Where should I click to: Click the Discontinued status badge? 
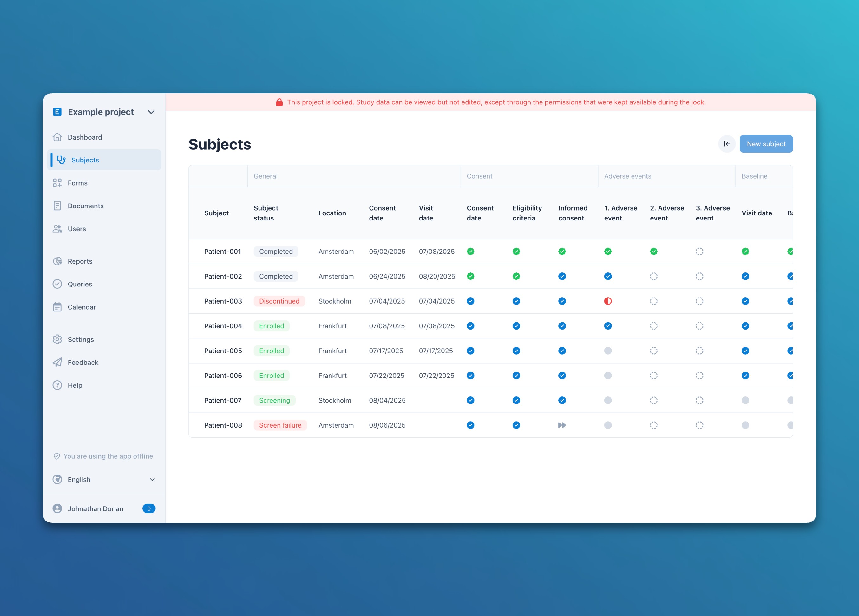(x=279, y=301)
